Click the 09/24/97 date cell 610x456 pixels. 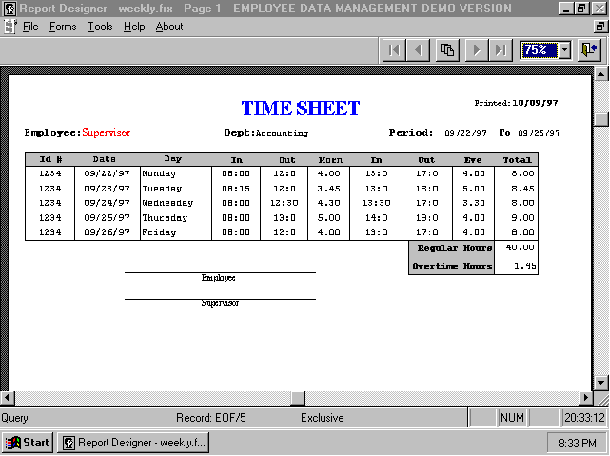[x=107, y=203]
